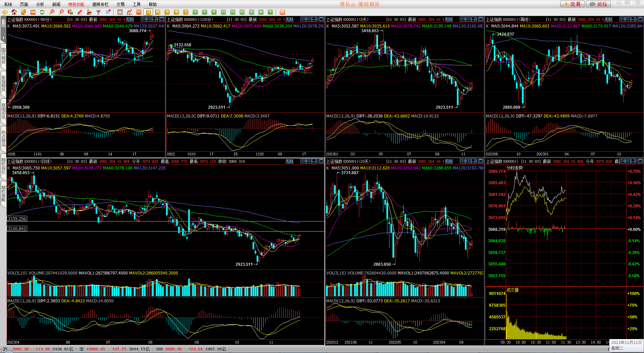Click the zoom-in magnifier toolbar icon
The width and height of the screenshot is (644, 353).
coord(52,12)
